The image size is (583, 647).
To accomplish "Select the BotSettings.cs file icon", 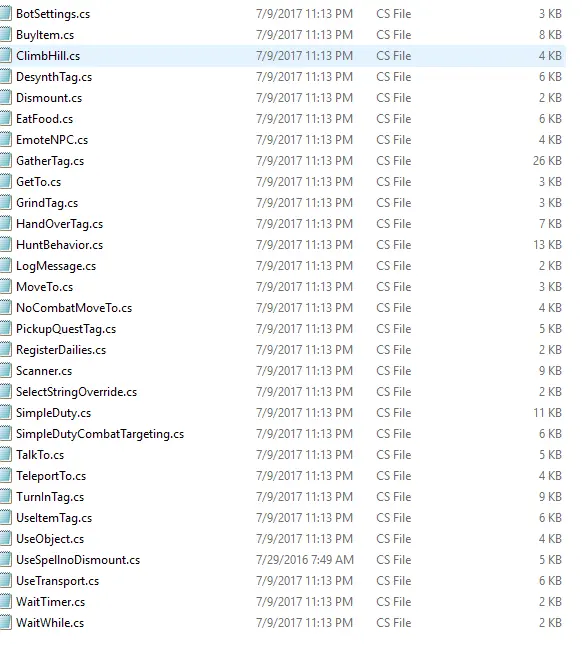I will (x=5, y=14).
